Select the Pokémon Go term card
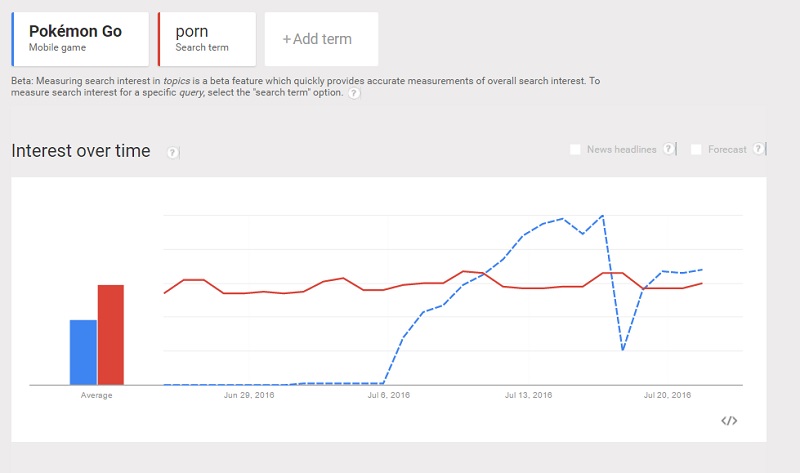This screenshot has width=800, height=473. click(80, 39)
